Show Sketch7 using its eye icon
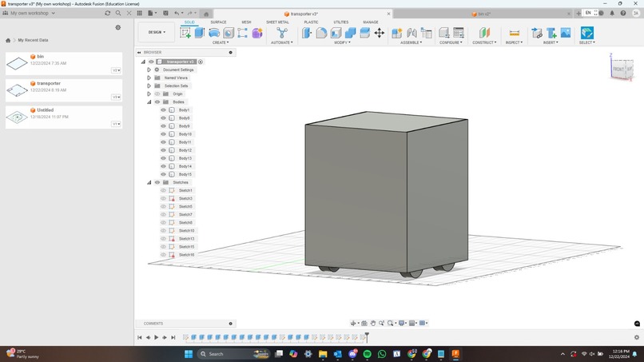 (x=163, y=214)
